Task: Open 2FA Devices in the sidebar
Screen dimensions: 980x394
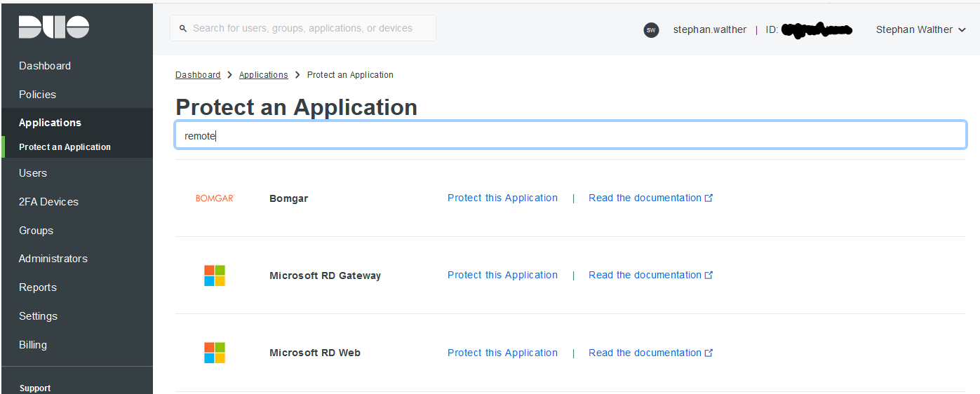Action: (48, 202)
